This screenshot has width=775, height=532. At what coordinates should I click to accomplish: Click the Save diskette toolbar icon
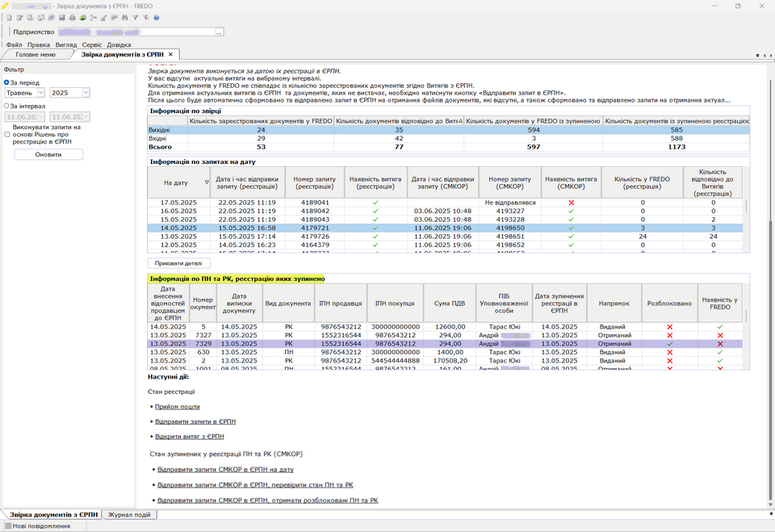pyautogui.click(x=62, y=17)
